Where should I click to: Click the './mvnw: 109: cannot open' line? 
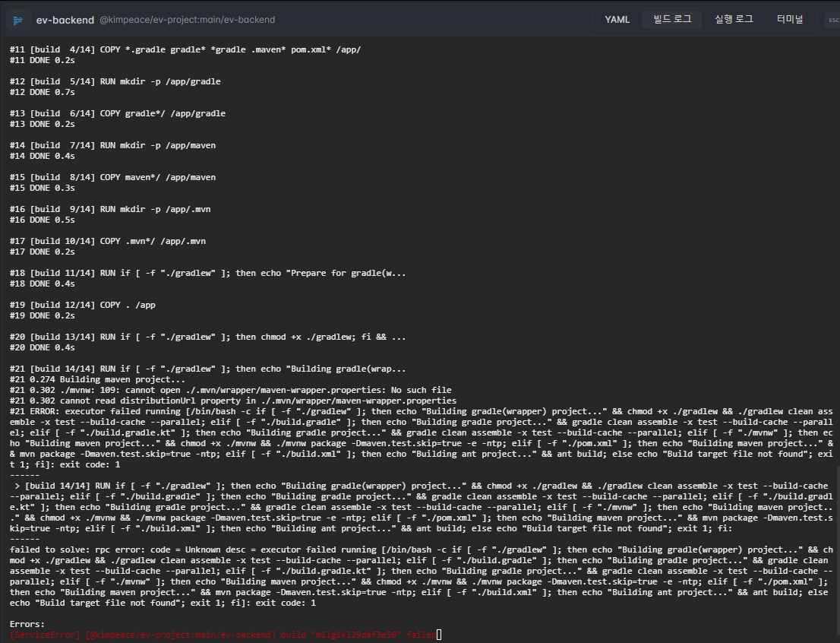230,389
